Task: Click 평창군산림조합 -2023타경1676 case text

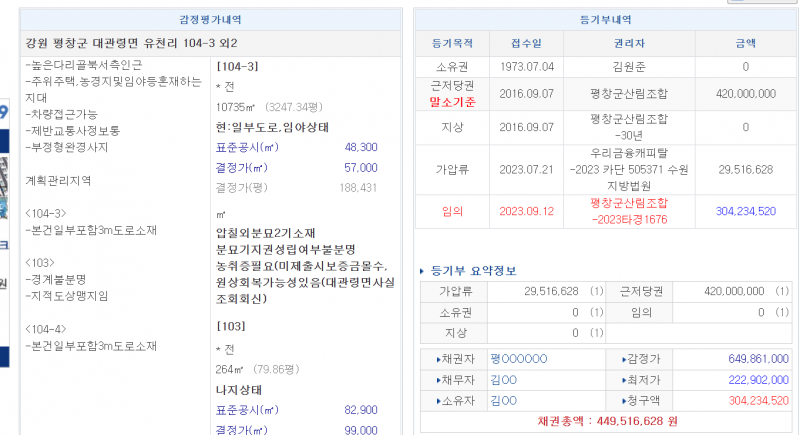Action: pos(629,211)
